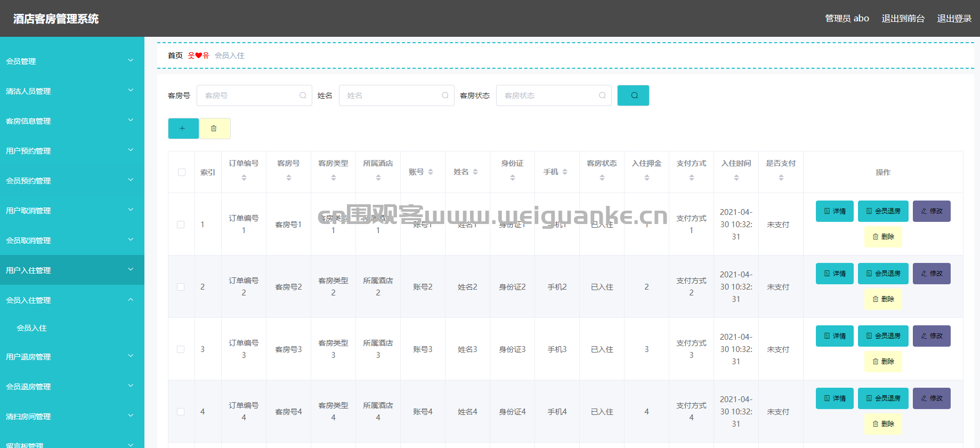Sort table by 账号 column arrows
Viewport: 980px width, 448px height.
point(431,172)
